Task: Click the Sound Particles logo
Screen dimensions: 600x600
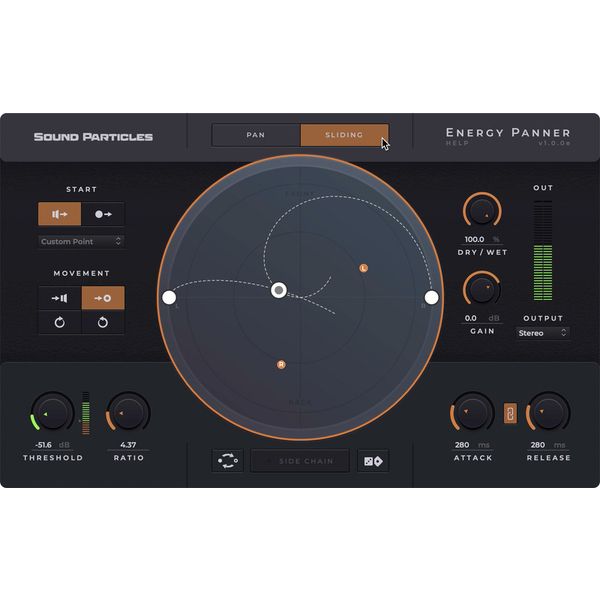Action: (93, 136)
